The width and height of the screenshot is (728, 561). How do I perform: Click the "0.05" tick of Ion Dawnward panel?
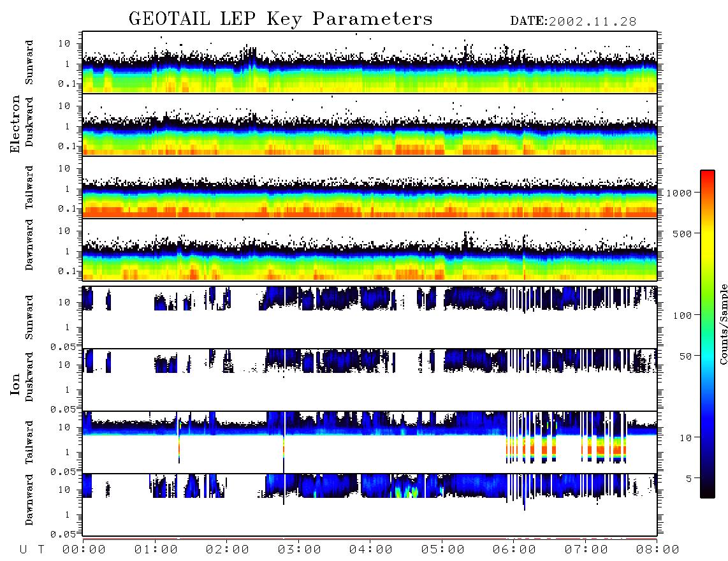click(x=63, y=534)
